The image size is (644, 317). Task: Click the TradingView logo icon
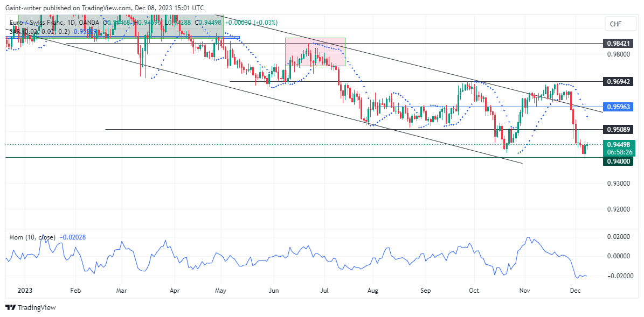click(x=10, y=307)
